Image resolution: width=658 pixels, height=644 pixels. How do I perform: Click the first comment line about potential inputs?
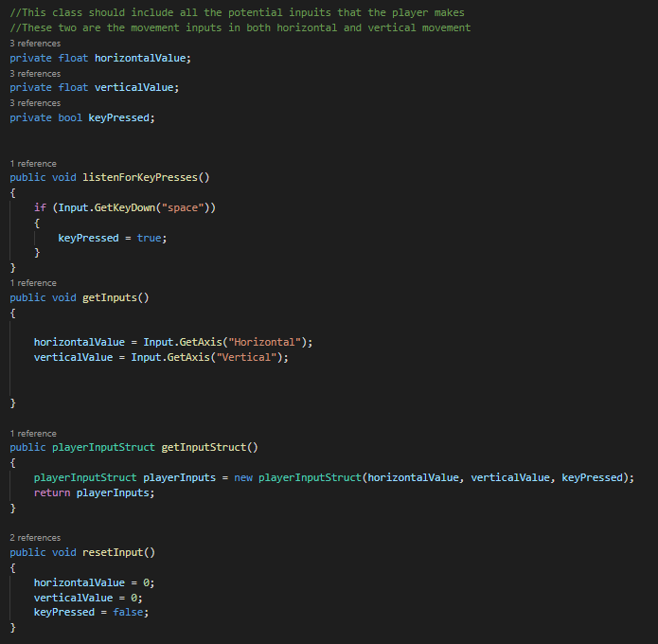[x=237, y=12]
